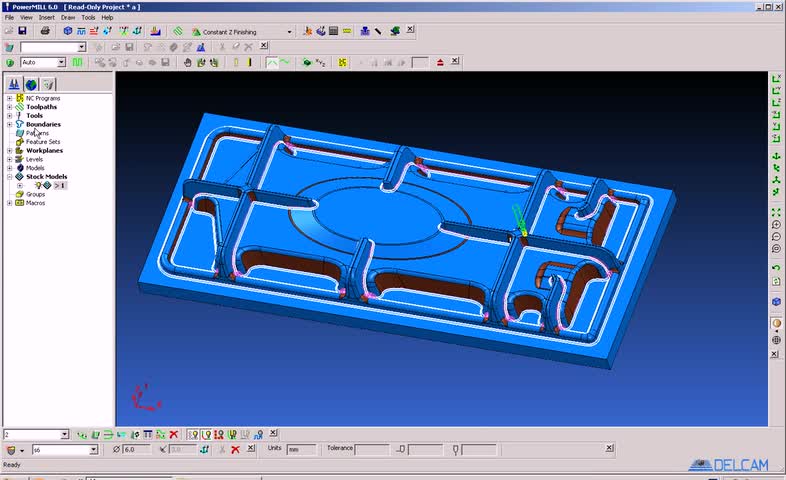The image size is (786, 480).
Task: Open the Tools menu
Action: coord(88,18)
